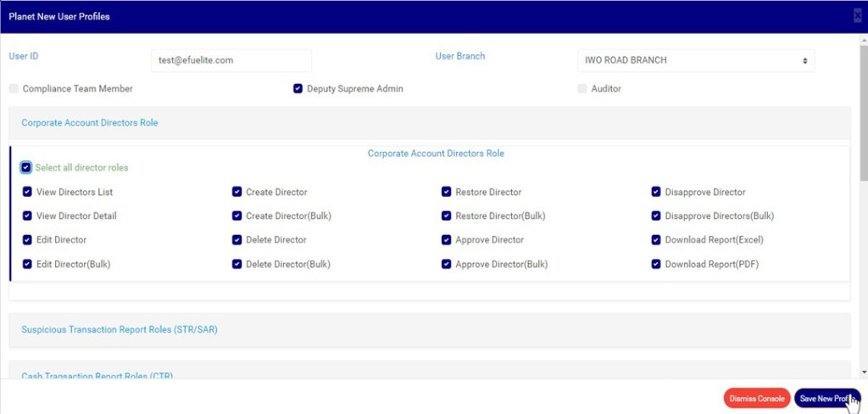Uncheck Create Director(Bulk) permission

[x=237, y=216]
